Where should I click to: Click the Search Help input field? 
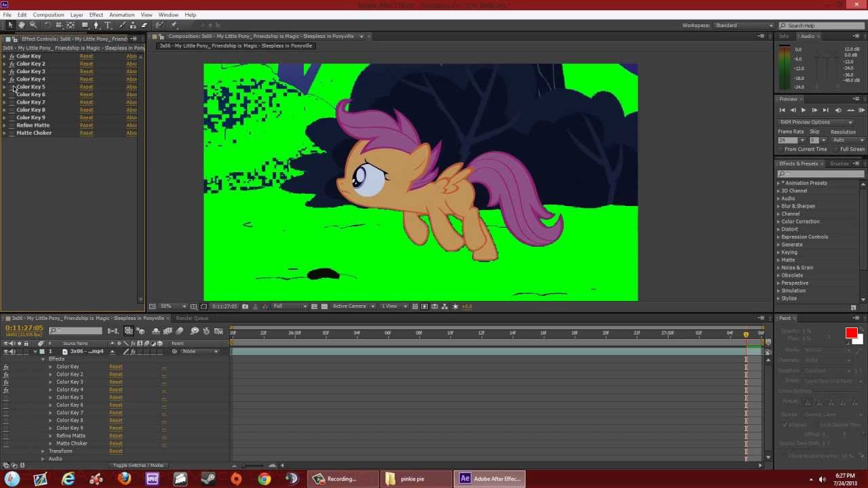[825, 25]
